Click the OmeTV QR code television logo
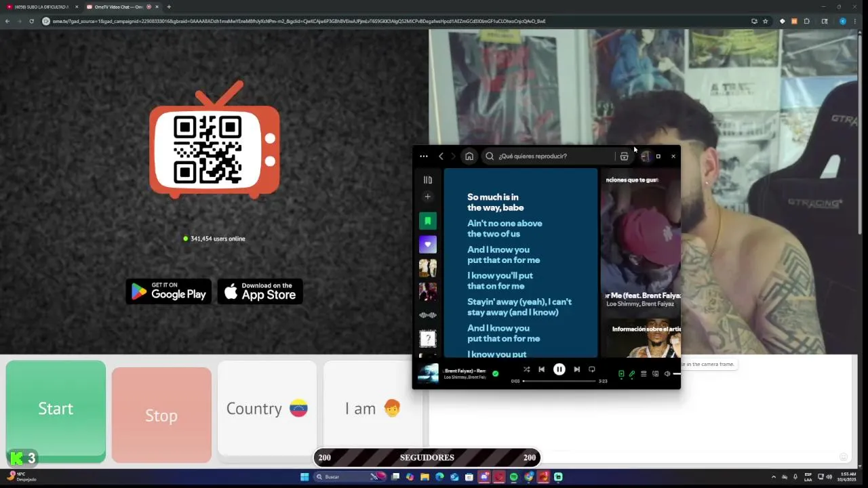 214,140
